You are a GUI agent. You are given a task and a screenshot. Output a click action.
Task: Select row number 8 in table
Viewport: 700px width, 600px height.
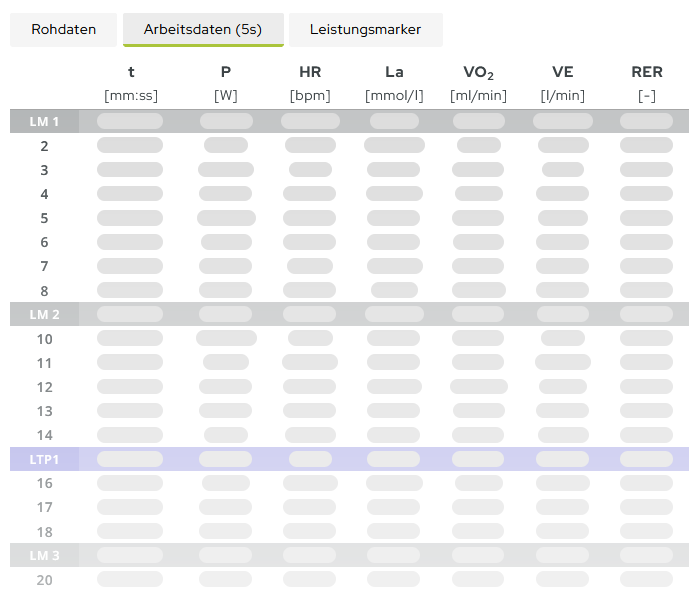(x=44, y=290)
